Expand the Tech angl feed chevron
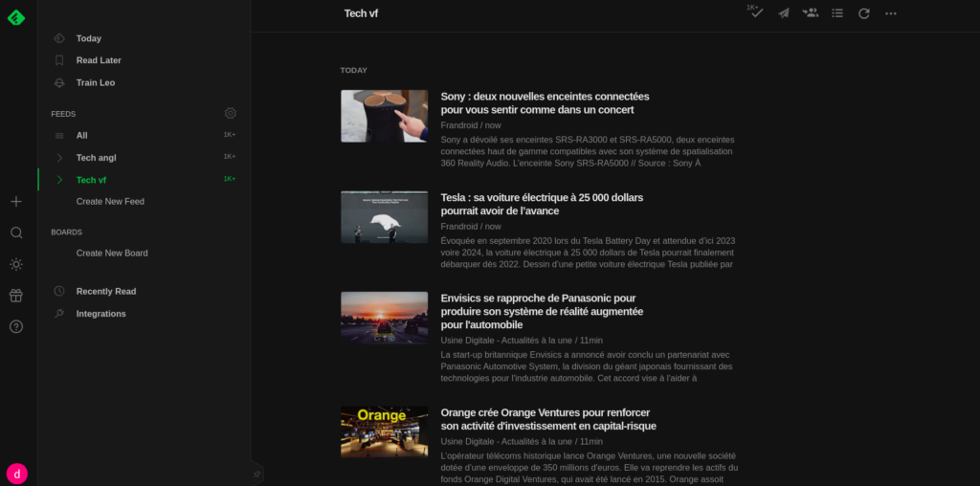The image size is (980, 486). pyautogui.click(x=59, y=158)
